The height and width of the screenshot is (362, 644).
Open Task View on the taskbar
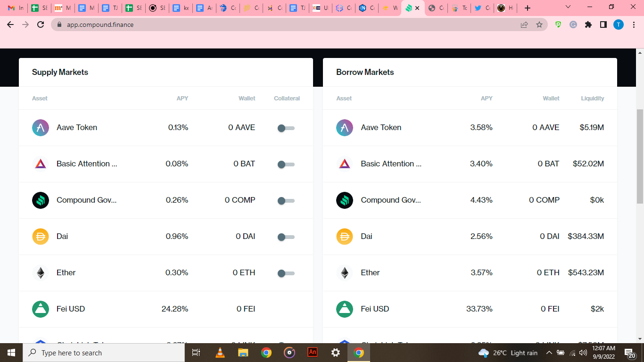196,353
